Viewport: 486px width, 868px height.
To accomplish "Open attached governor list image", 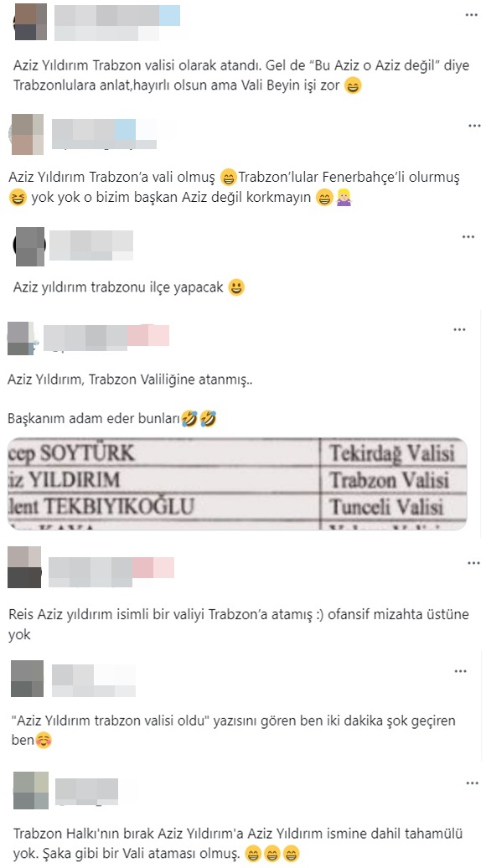I will (237, 483).
